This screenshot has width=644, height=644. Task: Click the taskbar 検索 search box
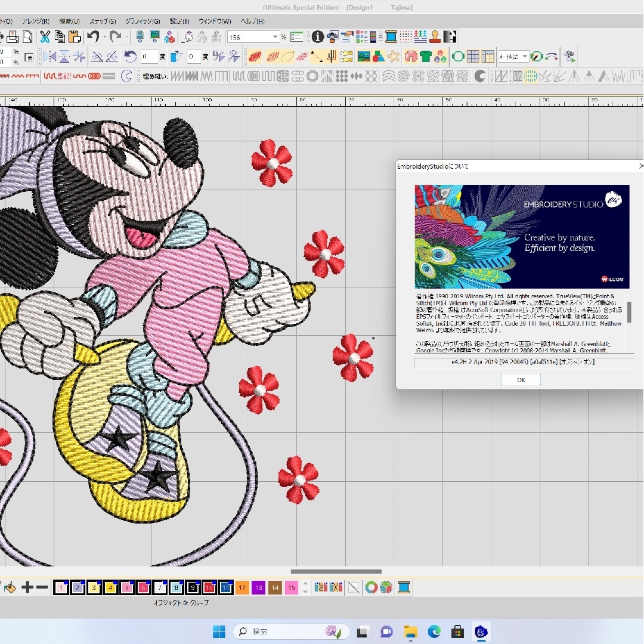pos(291,631)
